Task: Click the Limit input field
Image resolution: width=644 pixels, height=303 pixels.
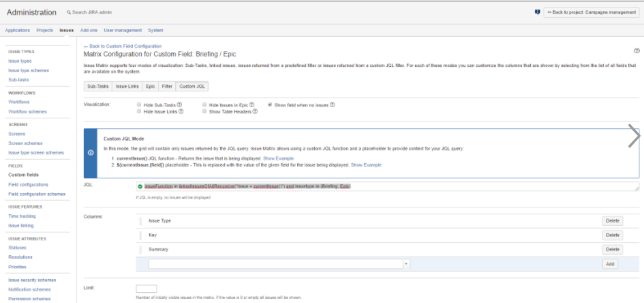Action: click(x=147, y=289)
